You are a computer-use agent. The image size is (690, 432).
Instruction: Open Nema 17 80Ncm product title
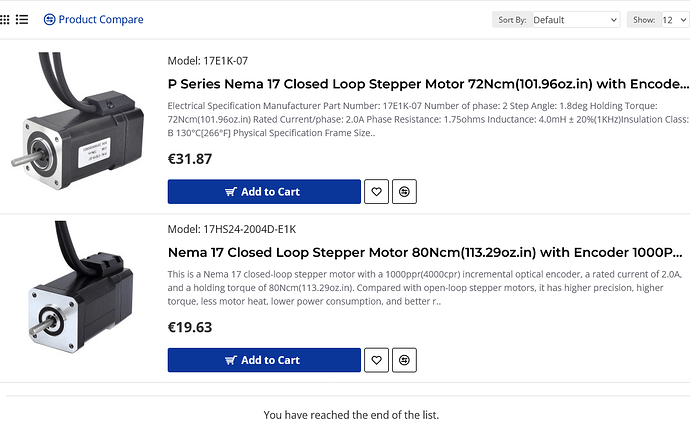425,253
